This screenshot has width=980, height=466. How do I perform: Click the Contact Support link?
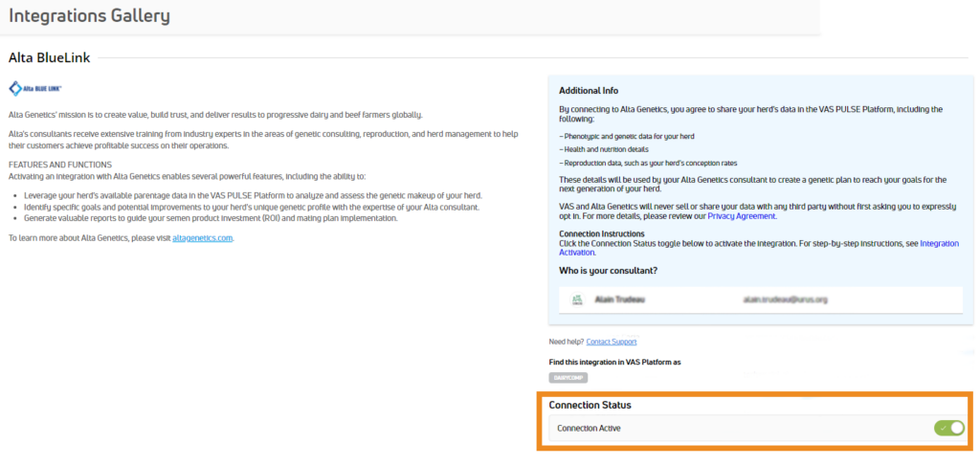coord(612,342)
